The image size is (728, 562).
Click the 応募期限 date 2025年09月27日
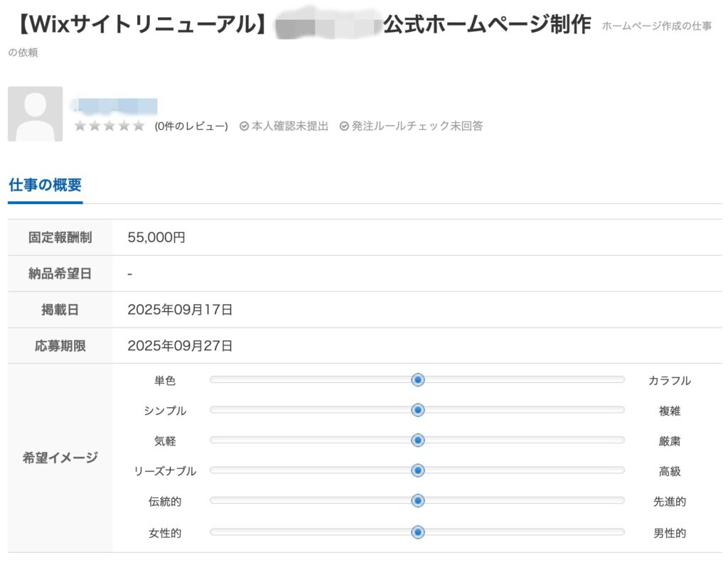pyautogui.click(x=180, y=346)
